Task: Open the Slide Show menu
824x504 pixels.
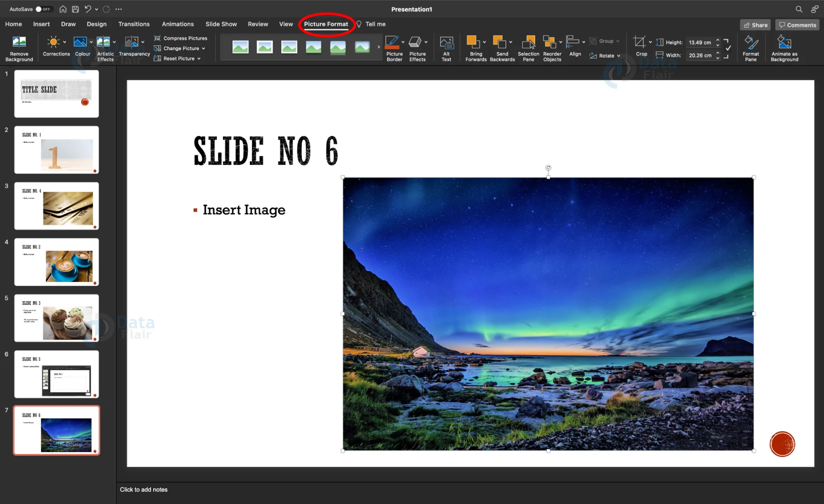Action: pos(221,23)
